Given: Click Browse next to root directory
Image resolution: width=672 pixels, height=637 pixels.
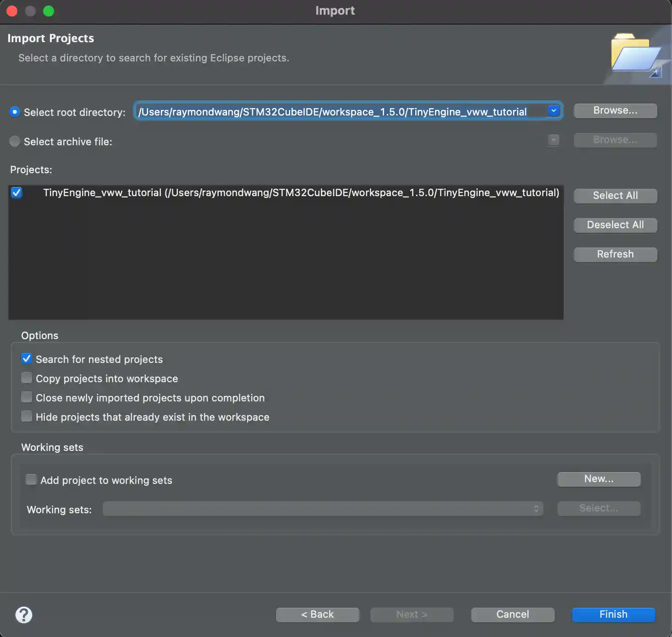Looking at the screenshot, I should click(615, 110).
